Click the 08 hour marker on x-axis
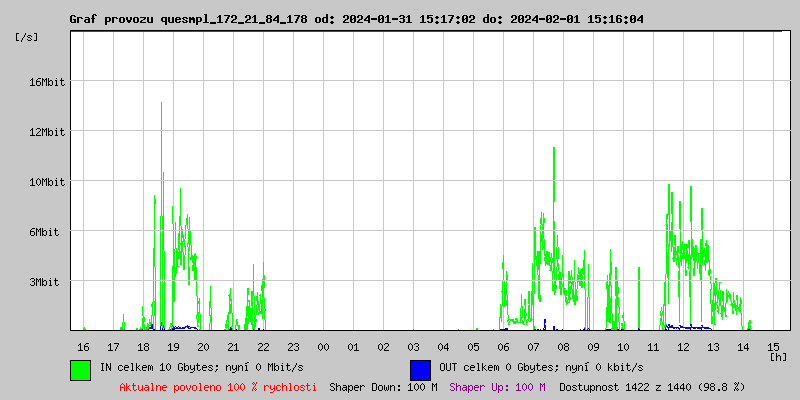 pyautogui.click(x=563, y=346)
